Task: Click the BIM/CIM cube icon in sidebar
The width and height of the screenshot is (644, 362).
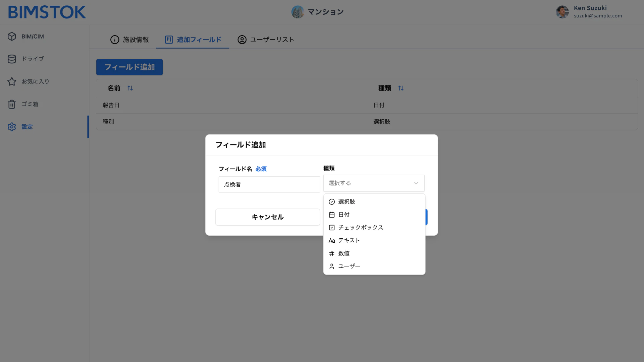Action: click(12, 37)
